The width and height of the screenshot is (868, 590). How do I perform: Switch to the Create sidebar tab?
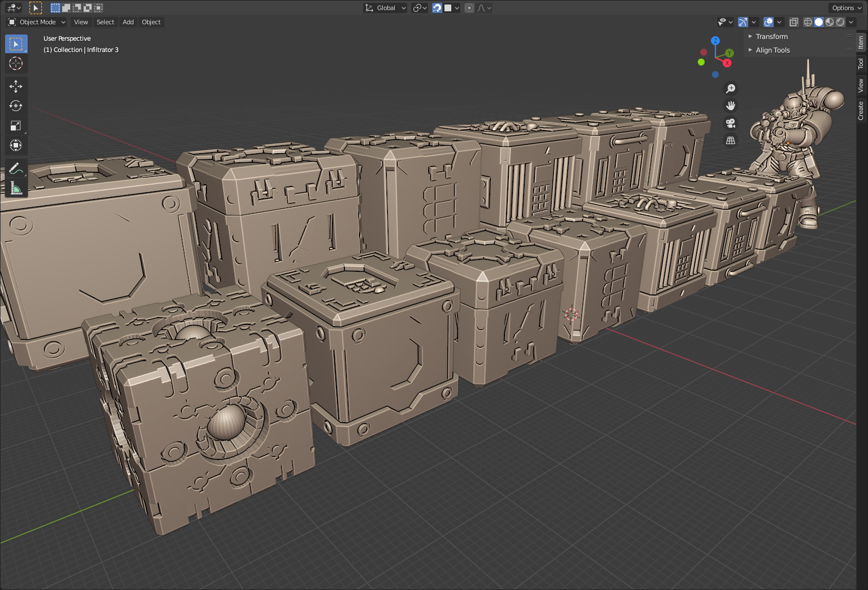pyautogui.click(x=861, y=110)
